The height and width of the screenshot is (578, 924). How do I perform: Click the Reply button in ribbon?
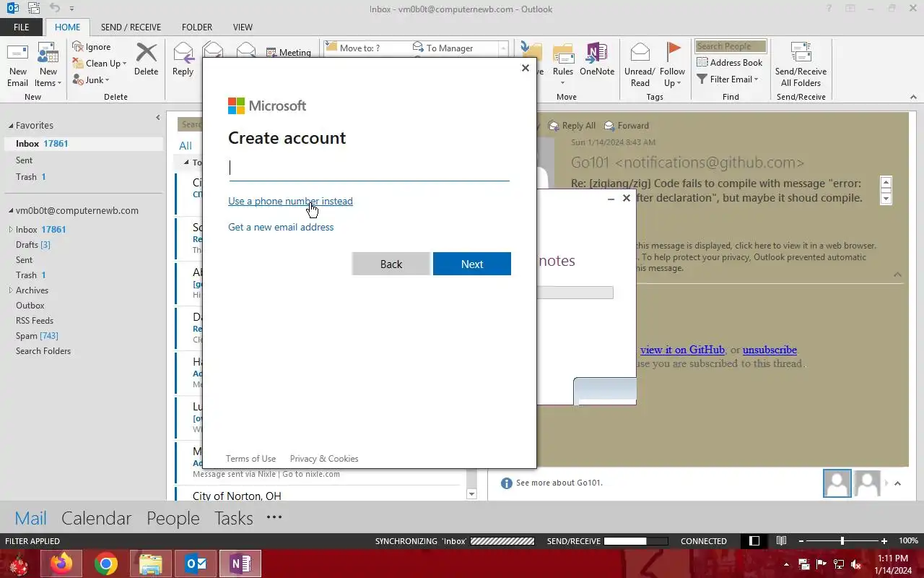(x=183, y=59)
